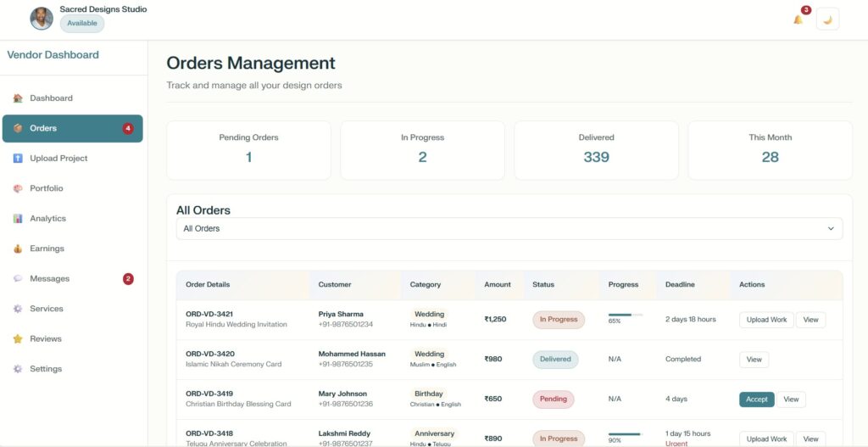The image size is (868, 447).
Task: Click the chevron on orders filter
Action: (830, 229)
